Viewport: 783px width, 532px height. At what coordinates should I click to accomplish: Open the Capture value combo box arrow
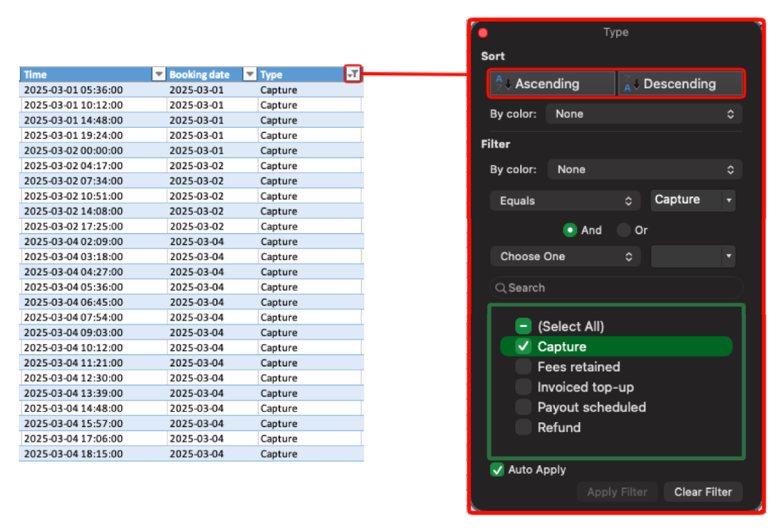coord(729,200)
